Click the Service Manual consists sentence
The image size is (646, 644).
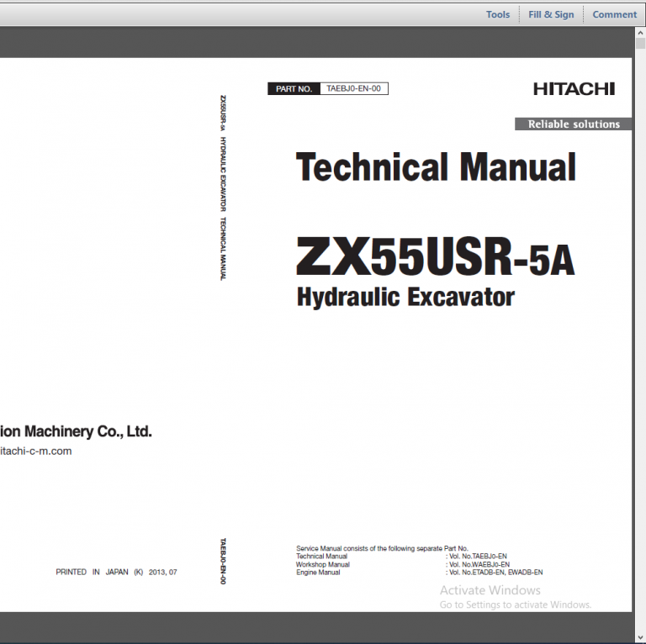(382, 548)
